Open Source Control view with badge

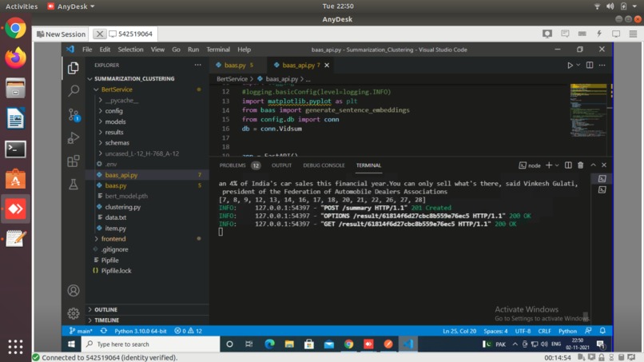pyautogui.click(x=74, y=114)
